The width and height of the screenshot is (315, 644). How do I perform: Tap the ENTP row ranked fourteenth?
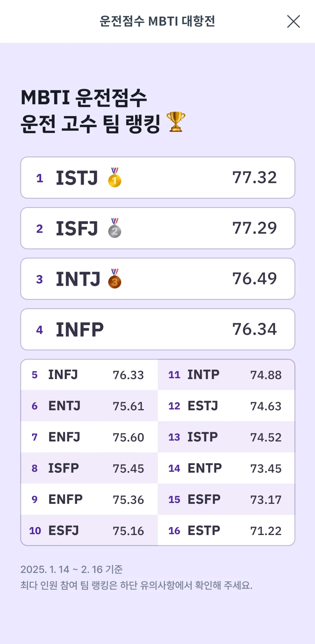coord(226,468)
